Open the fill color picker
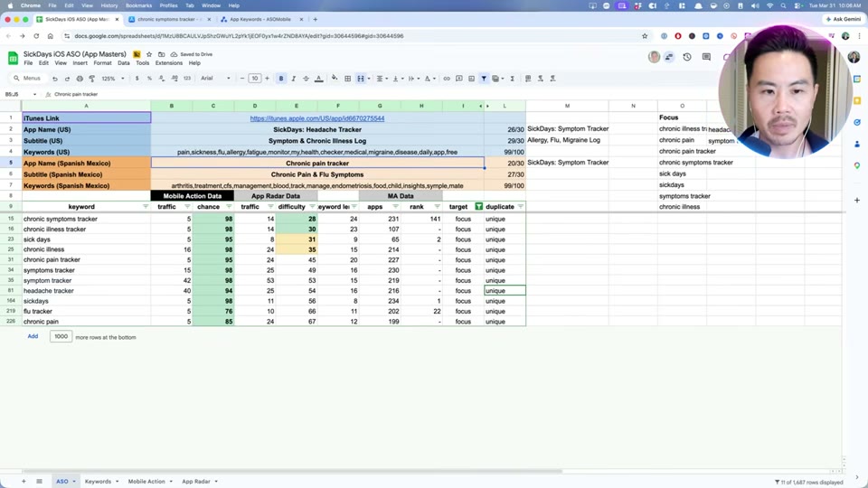This screenshot has width=868, height=488. [335, 79]
